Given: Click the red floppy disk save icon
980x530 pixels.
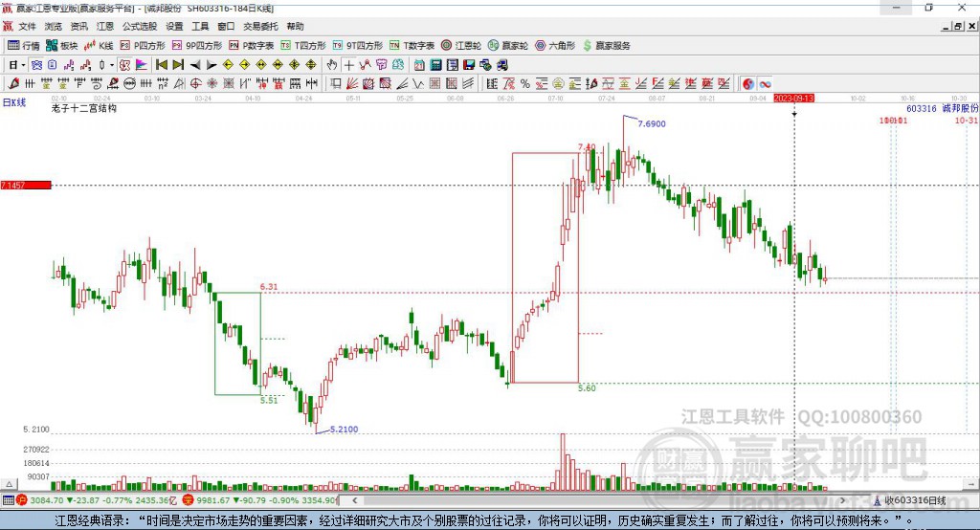Looking at the screenshot, I should 469,65.
